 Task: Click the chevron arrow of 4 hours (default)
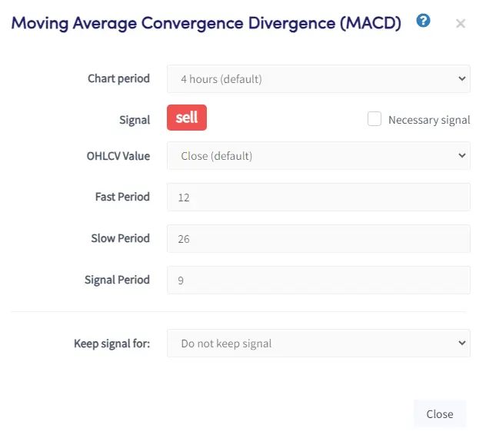coord(462,78)
